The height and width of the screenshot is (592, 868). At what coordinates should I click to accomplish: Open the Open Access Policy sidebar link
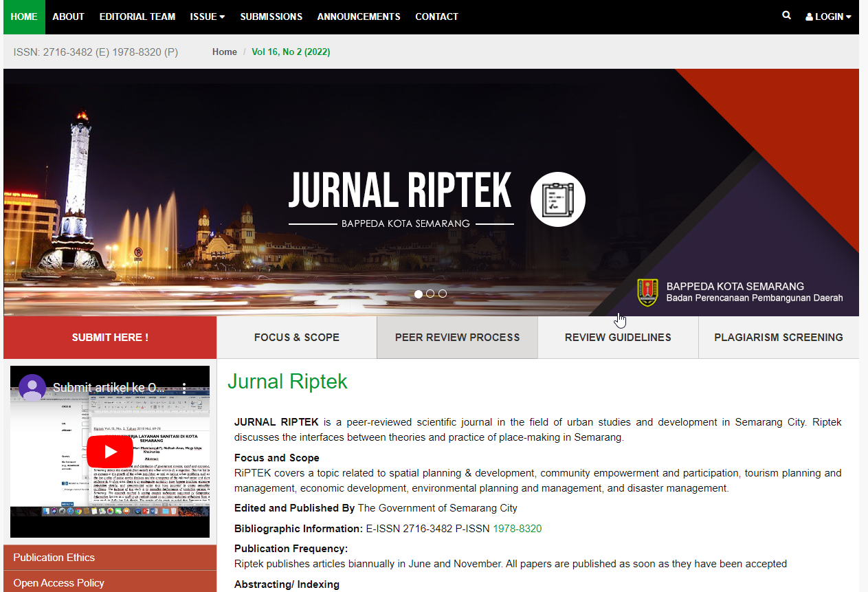point(59,583)
